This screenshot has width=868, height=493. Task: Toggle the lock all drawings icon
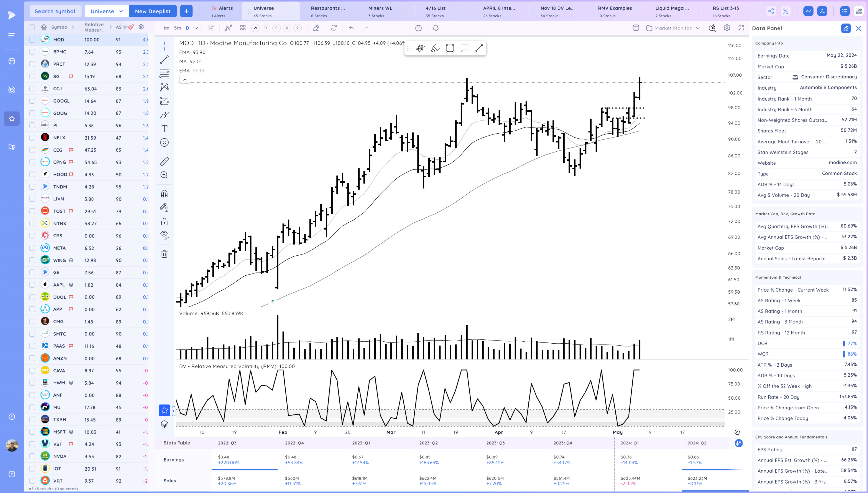click(x=164, y=222)
